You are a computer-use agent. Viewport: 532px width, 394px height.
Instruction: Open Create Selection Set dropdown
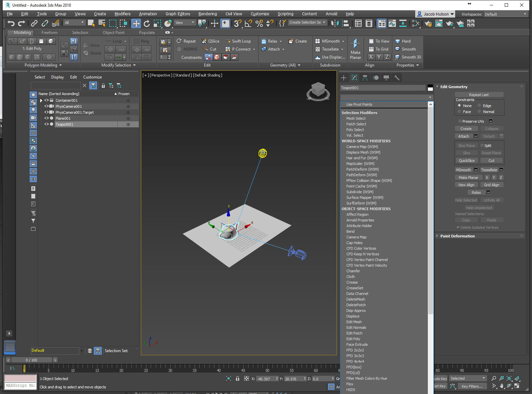pyautogui.click(x=307, y=22)
